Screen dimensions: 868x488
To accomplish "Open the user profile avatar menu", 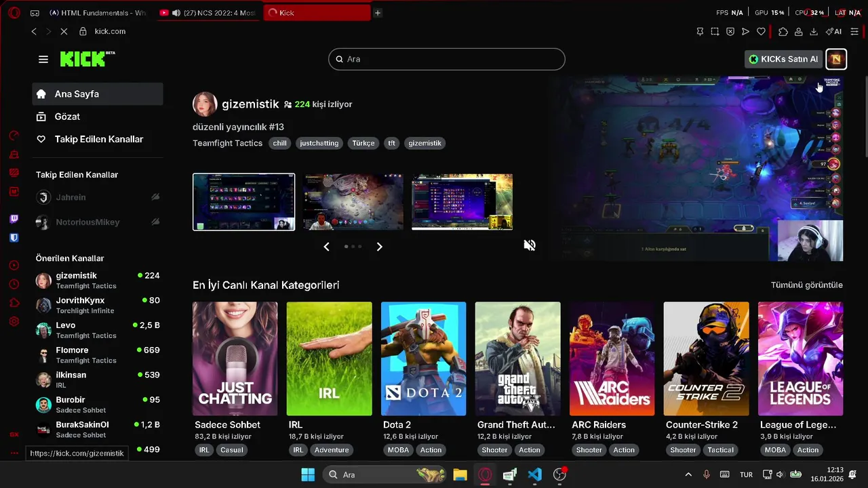I will click(836, 59).
